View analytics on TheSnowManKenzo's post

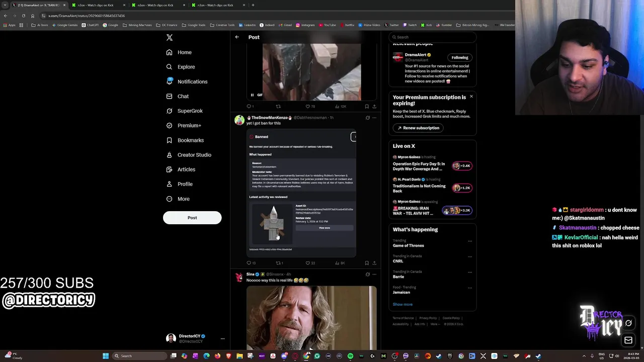(x=340, y=263)
